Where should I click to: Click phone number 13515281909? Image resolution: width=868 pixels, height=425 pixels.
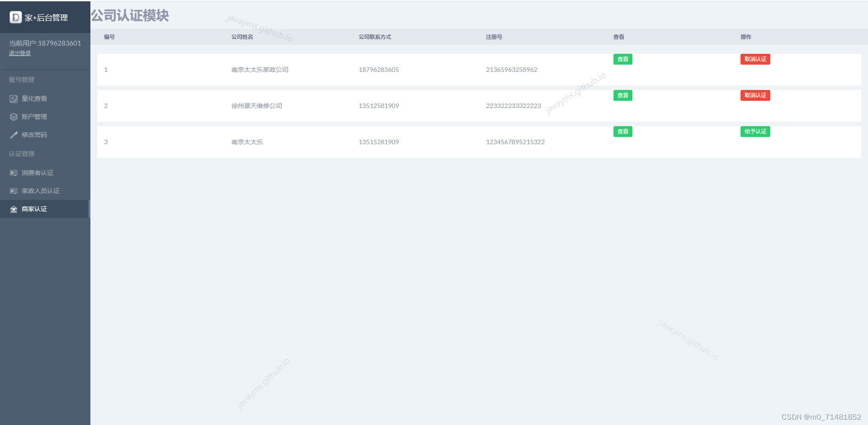pos(379,142)
